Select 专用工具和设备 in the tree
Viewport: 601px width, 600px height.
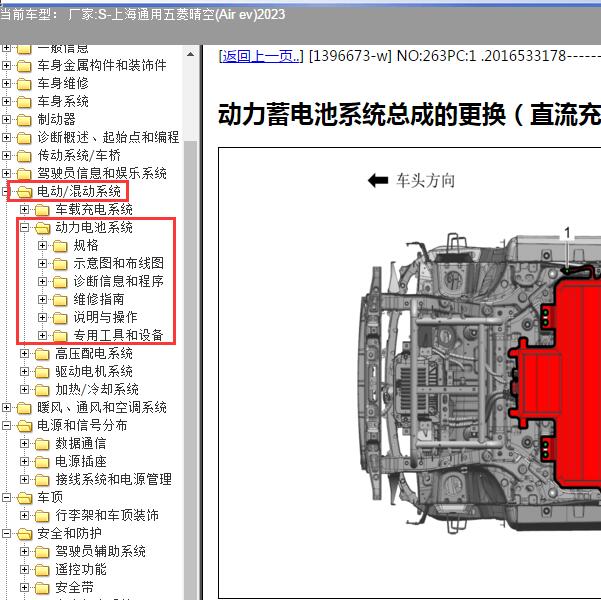118,336
